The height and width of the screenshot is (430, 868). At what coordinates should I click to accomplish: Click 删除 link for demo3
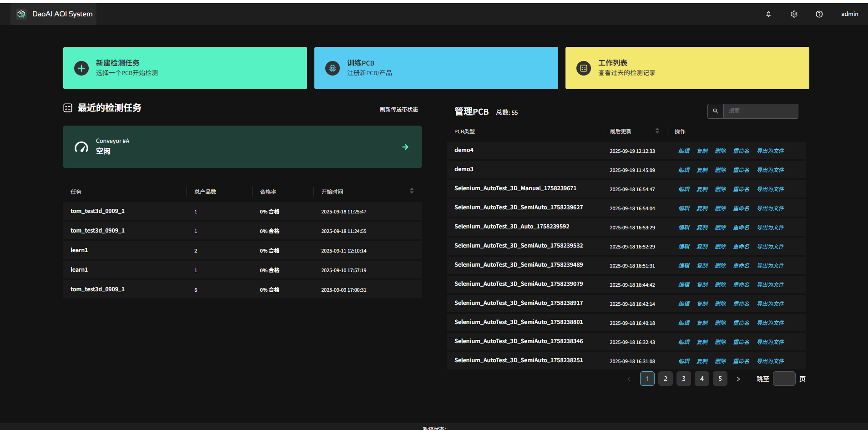(720, 170)
